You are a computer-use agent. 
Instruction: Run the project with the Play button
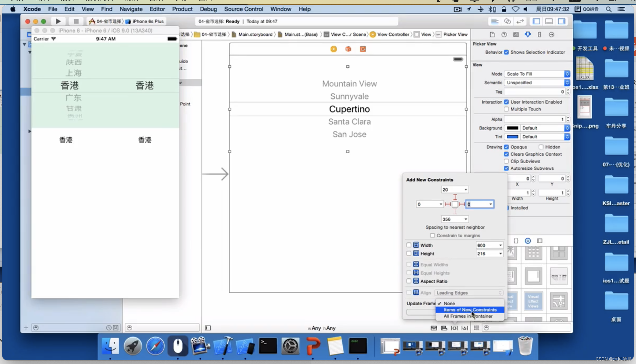[58, 21]
